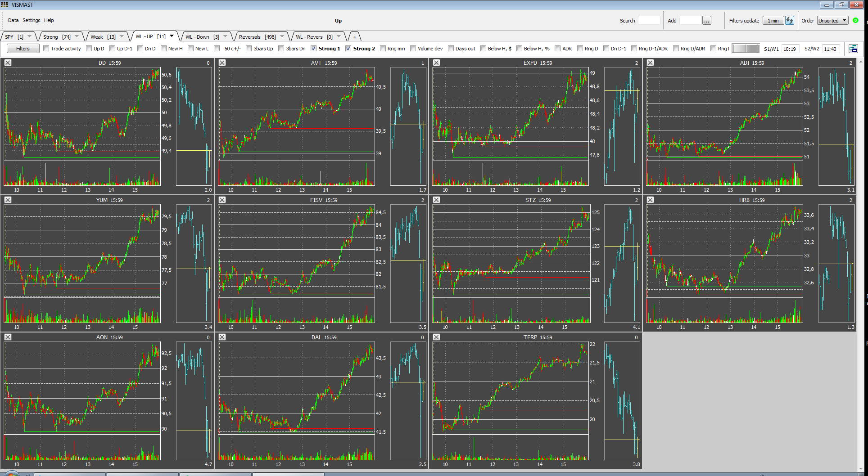Close the ADI chart panel
The image size is (868, 476).
pos(651,63)
